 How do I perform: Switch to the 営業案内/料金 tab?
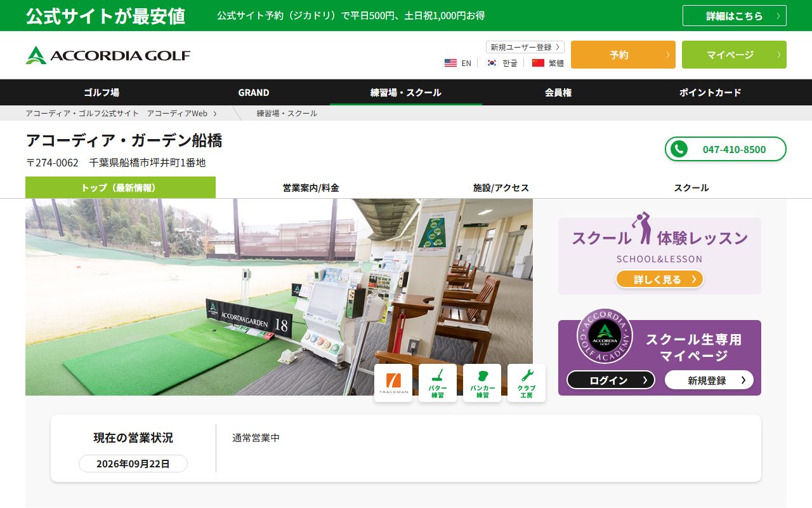311,187
